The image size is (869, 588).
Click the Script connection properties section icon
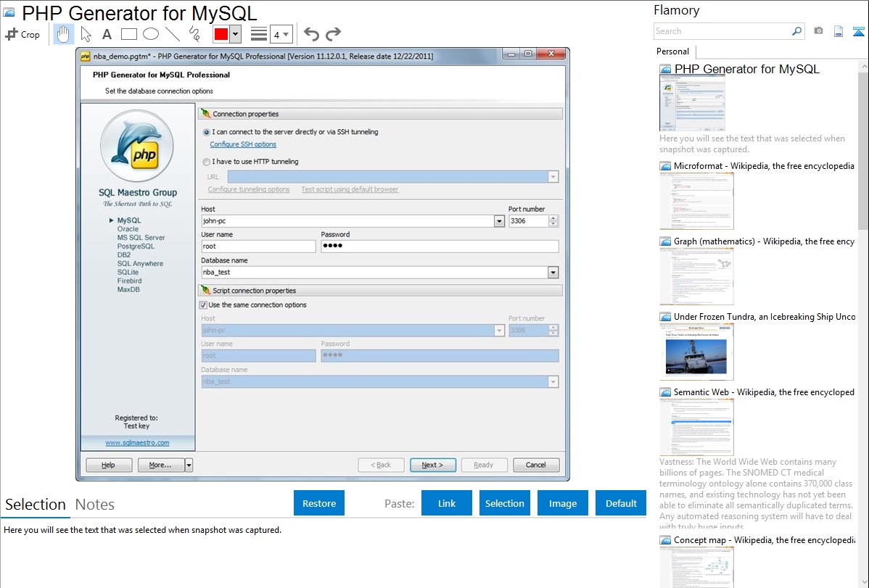pyautogui.click(x=205, y=290)
